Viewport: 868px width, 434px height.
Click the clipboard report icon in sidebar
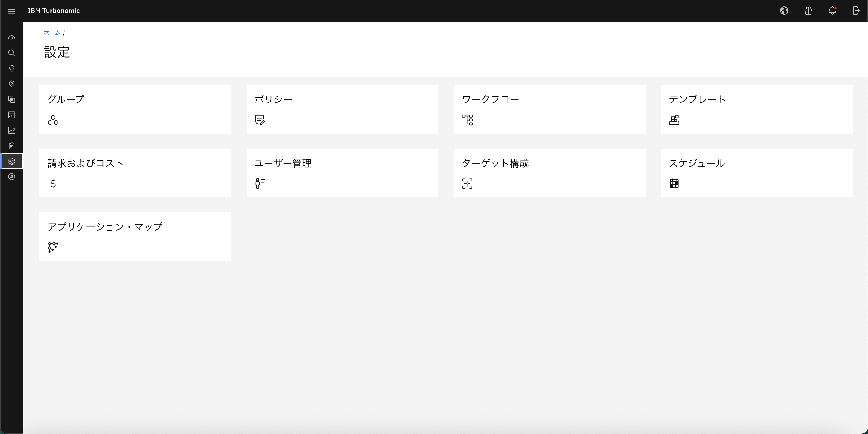click(x=11, y=146)
